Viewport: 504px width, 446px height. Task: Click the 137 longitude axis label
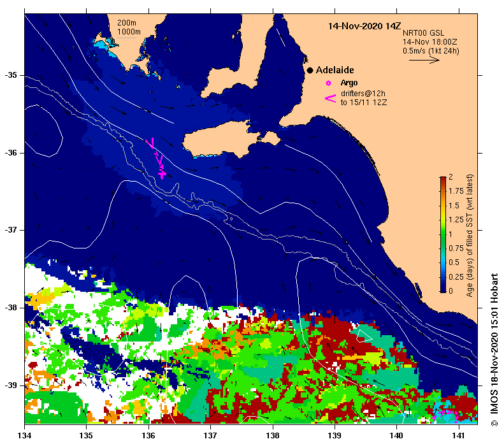[210, 436]
